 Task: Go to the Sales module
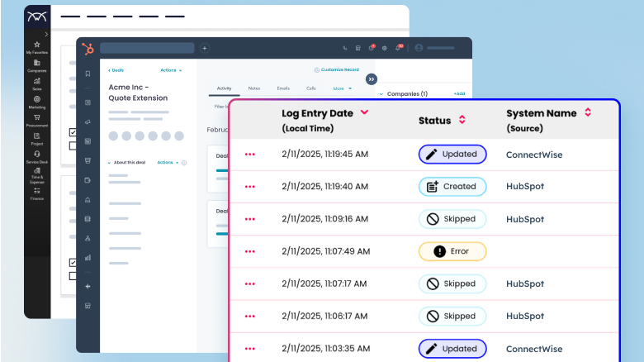pyautogui.click(x=37, y=83)
